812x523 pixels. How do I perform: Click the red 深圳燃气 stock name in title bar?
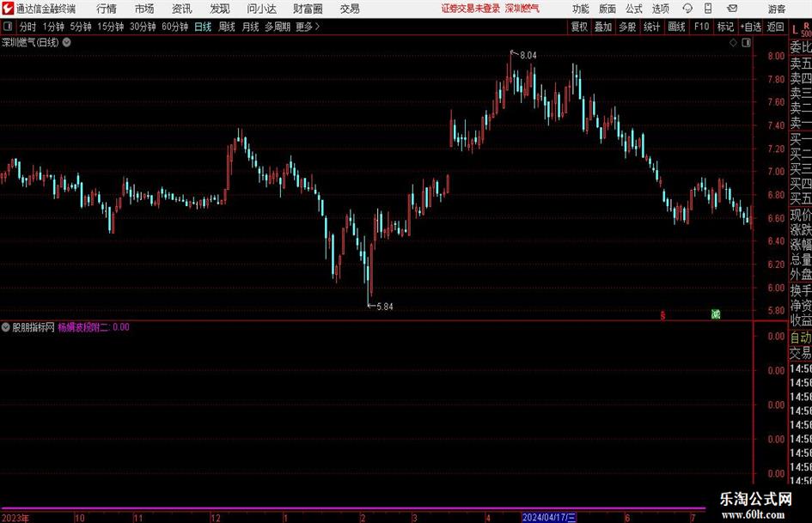tap(522, 9)
